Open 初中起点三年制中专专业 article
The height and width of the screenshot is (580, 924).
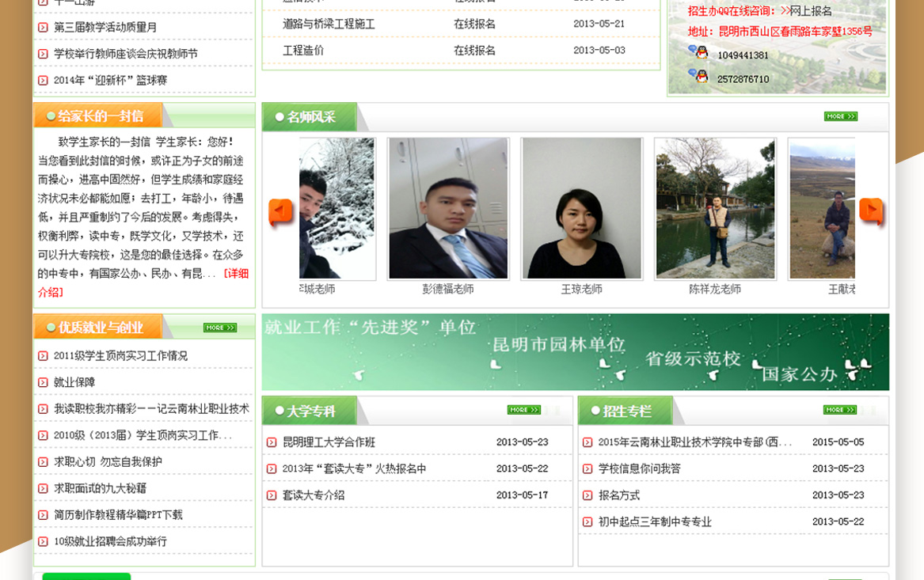point(655,521)
